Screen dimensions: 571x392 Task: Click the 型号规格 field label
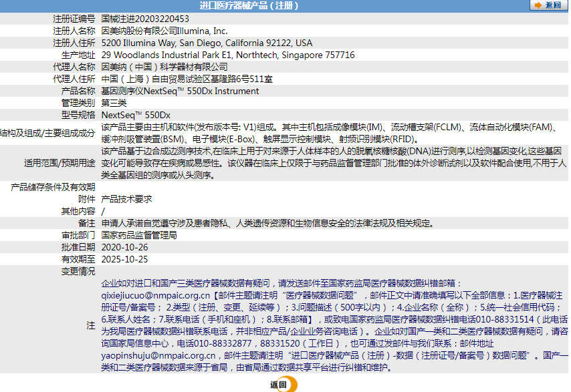(78, 115)
